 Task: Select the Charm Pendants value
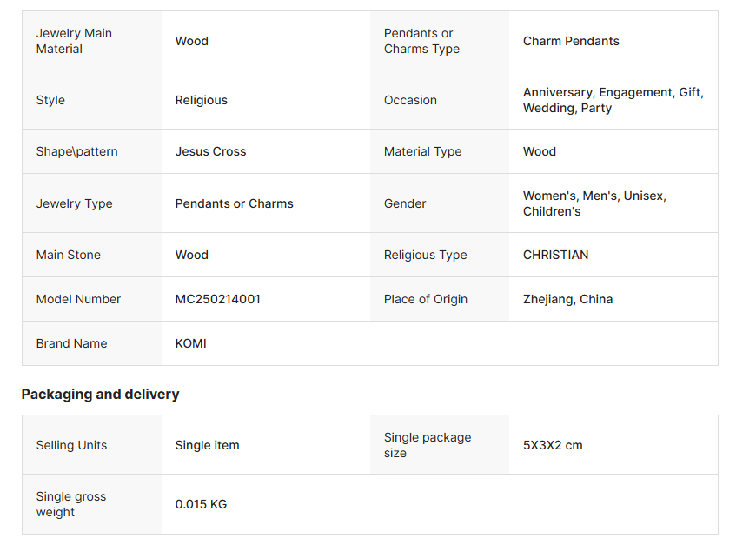click(x=571, y=41)
